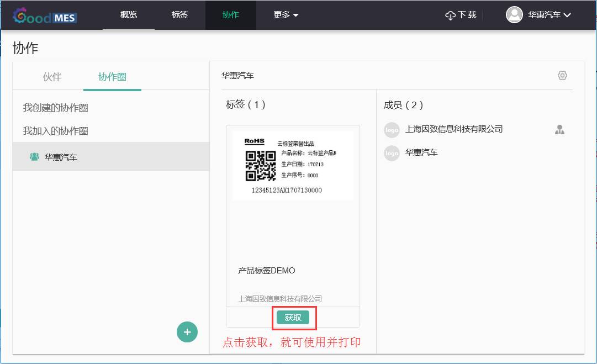Image resolution: width=597 pixels, height=364 pixels.
Task: Select 我加入的协作圈 section
Action: [56, 131]
